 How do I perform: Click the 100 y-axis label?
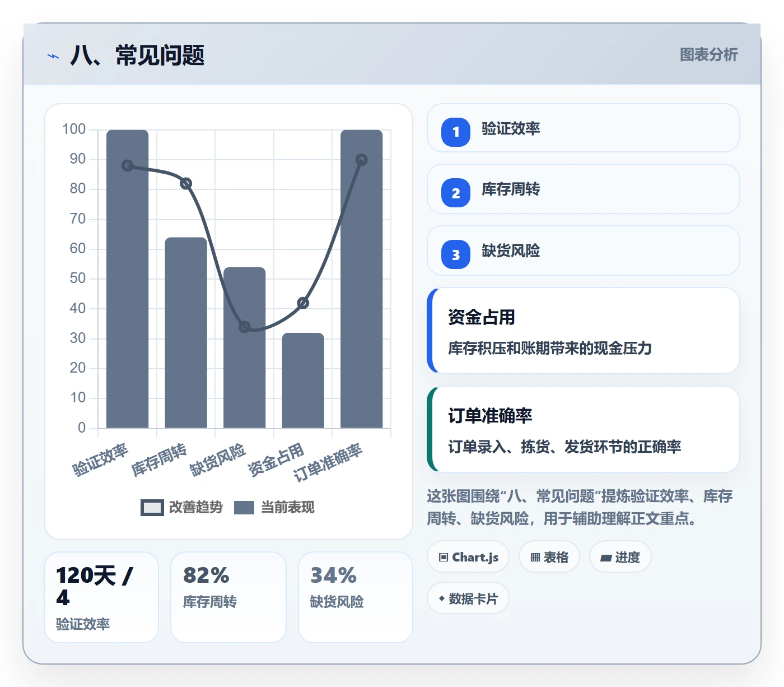tap(74, 129)
